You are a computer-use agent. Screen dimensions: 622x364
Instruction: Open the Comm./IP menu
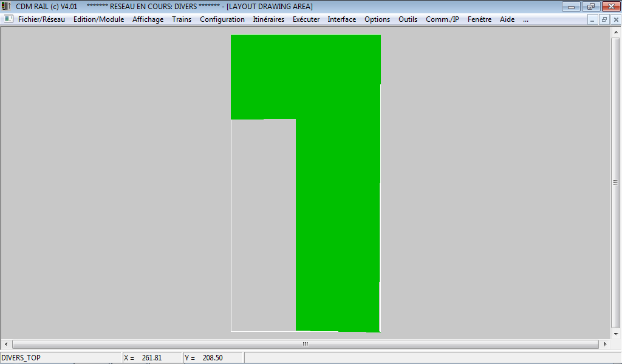point(442,19)
